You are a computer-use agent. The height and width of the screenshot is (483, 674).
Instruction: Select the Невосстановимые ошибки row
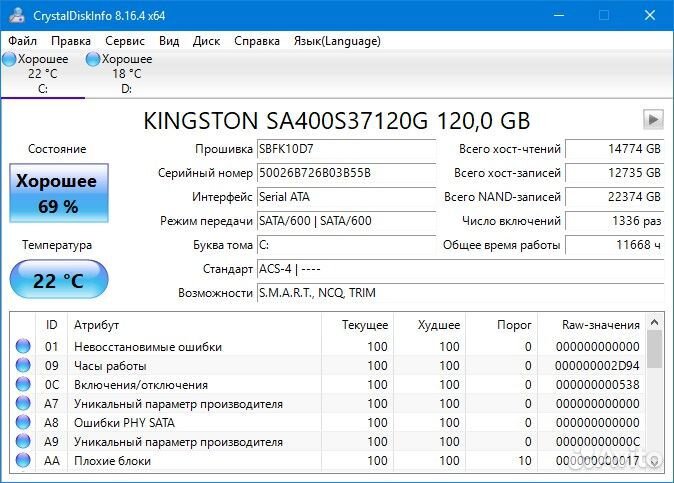click(x=328, y=346)
